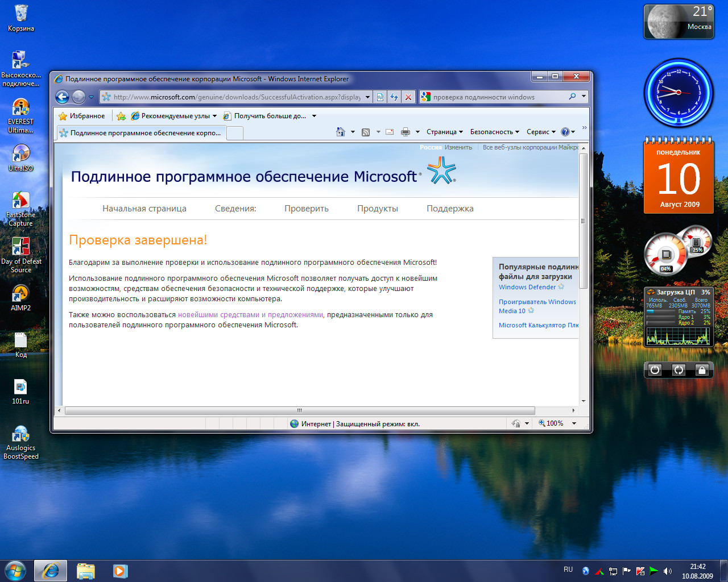Refresh the page with the refresh icon
Screen dimensions: 728x582
[394, 97]
